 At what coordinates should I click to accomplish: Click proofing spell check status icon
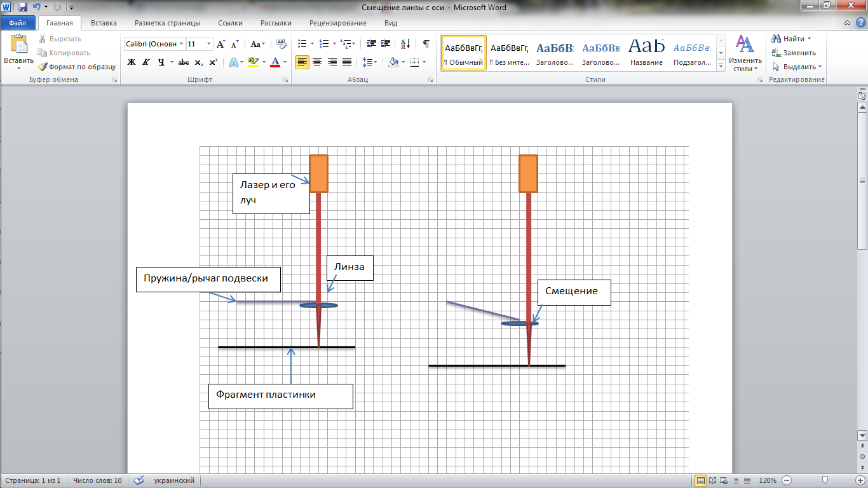139,480
